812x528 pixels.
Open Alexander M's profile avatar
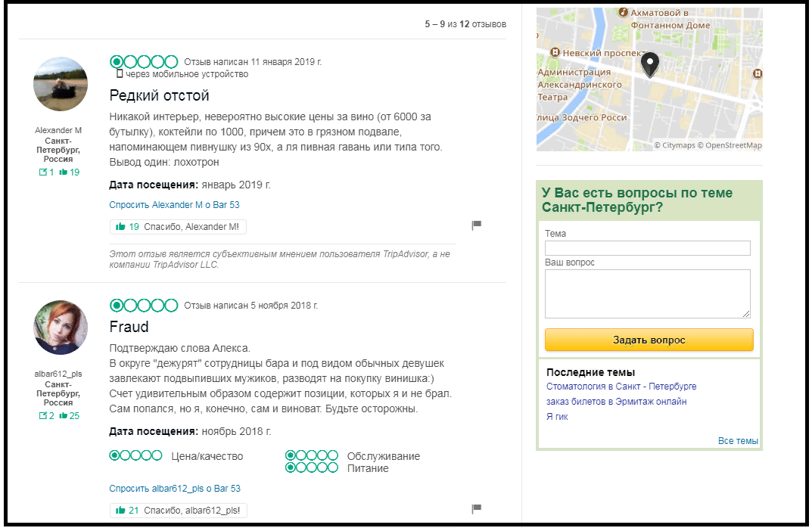click(x=61, y=84)
